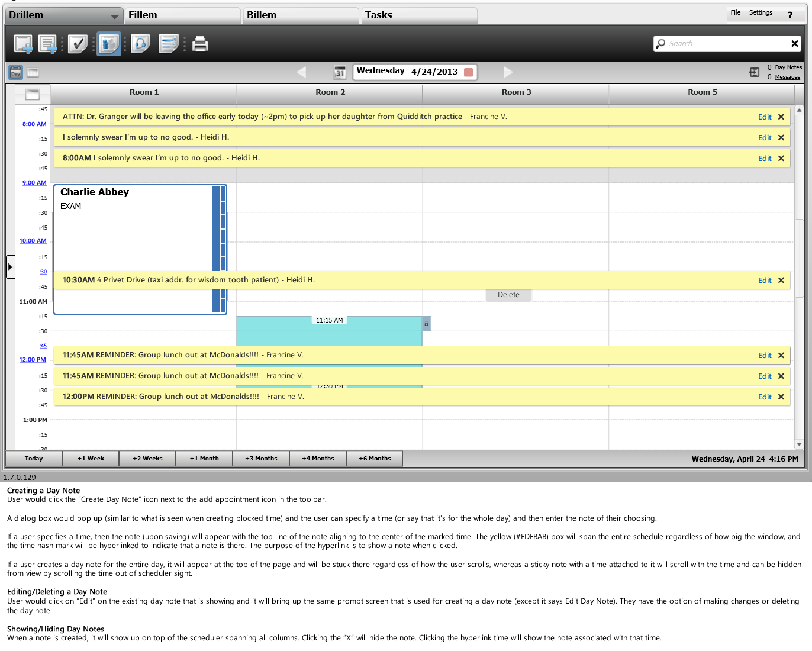The height and width of the screenshot is (651, 812).
Task: Click the highlighted blue chart toolbar icon
Action: (x=109, y=44)
